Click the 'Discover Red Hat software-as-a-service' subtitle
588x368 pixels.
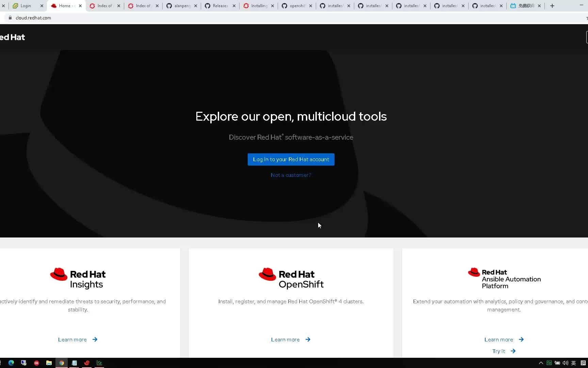tap(291, 137)
